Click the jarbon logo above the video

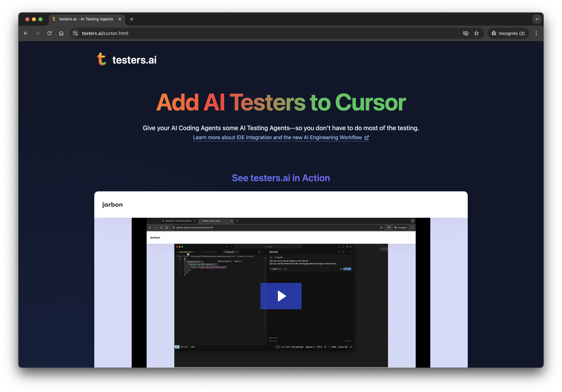tap(112, 205)
